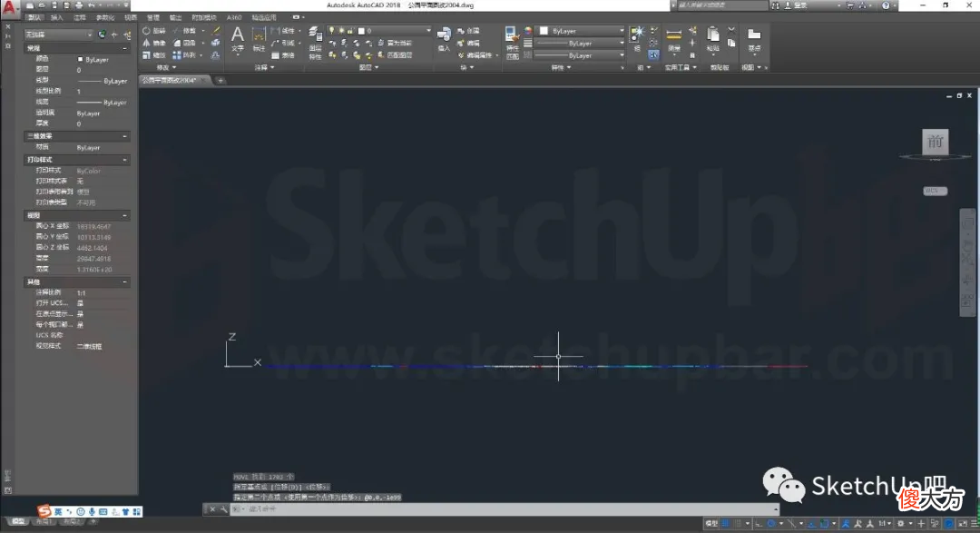This screenshot has height=533, width=980.
Task: Open the AutoCAD application menu logo
Action: pyautogui.click(x=9, y=7)
